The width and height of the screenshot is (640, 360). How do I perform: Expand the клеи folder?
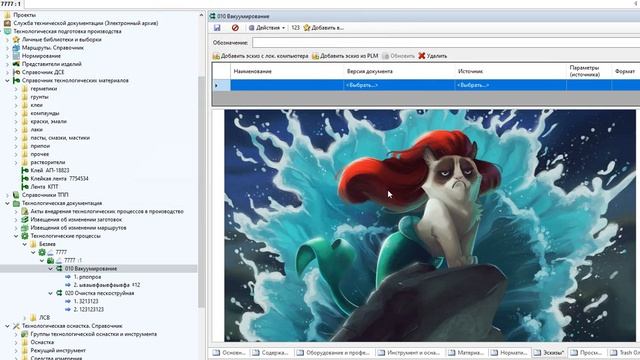16,105
